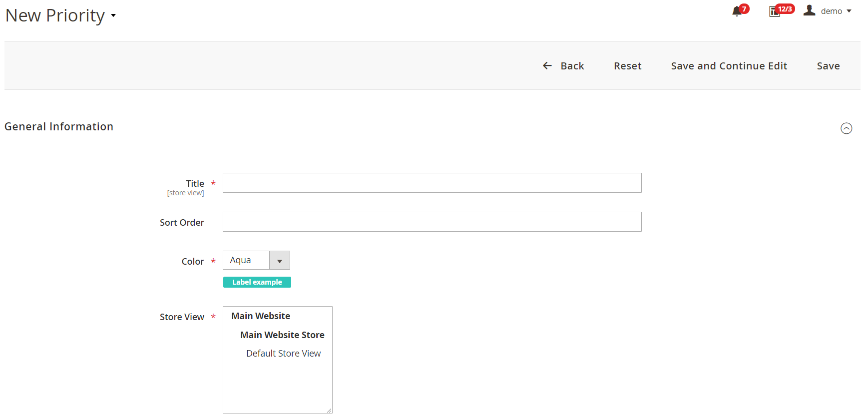The width and height of the screenshot is (868, 416).
Task: Click the Label example color badge
Action: coord(257,282)
